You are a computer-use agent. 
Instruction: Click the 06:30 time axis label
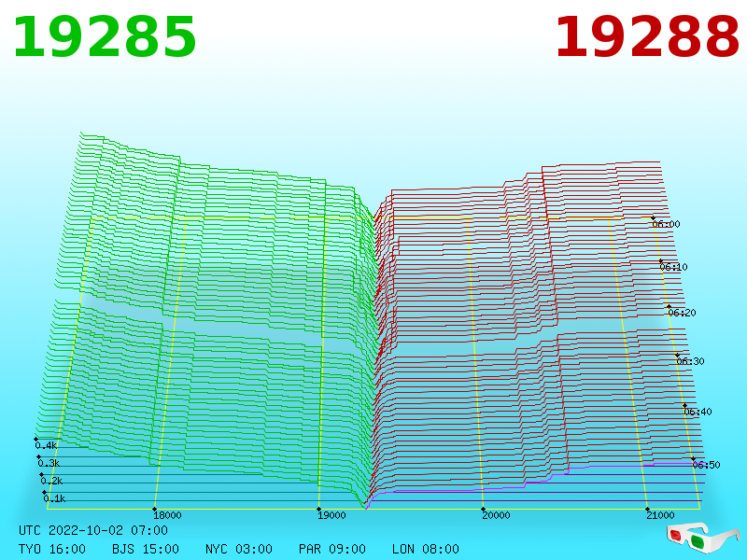(690, 361)
